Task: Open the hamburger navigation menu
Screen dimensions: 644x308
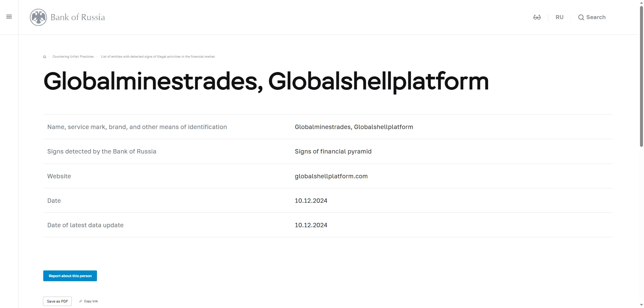Action: click(9, 17)
